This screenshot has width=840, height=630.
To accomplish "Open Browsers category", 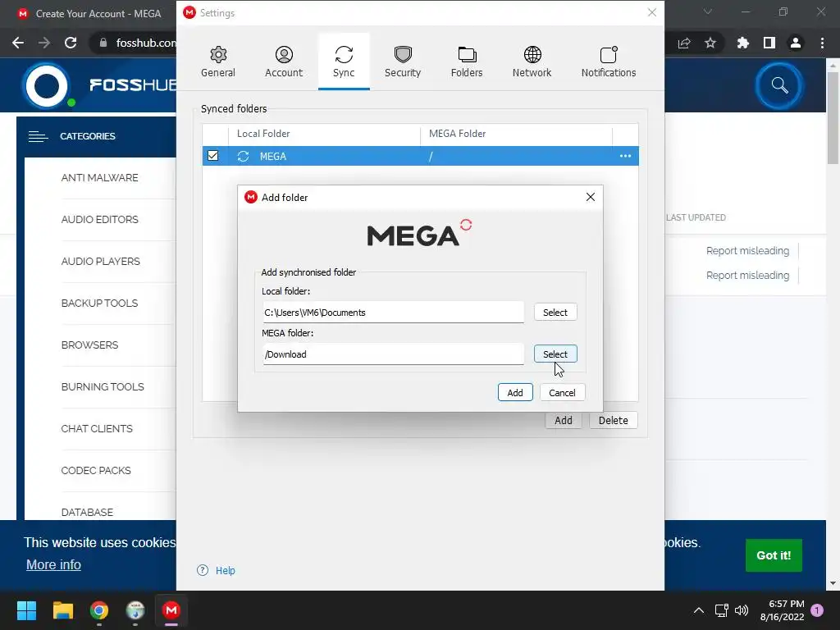I will pyautogui.click(x=89, y=345).
